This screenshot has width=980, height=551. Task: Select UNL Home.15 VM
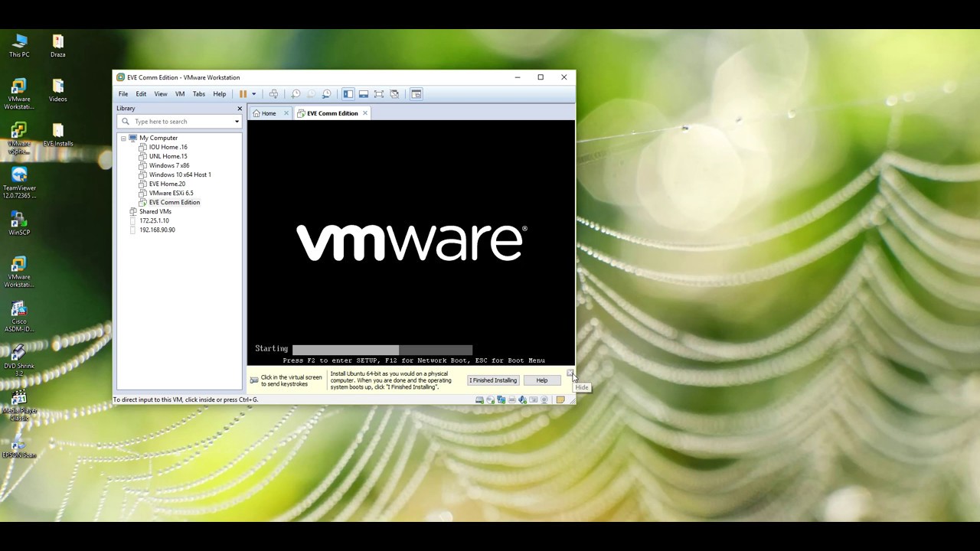click(168, 157)
